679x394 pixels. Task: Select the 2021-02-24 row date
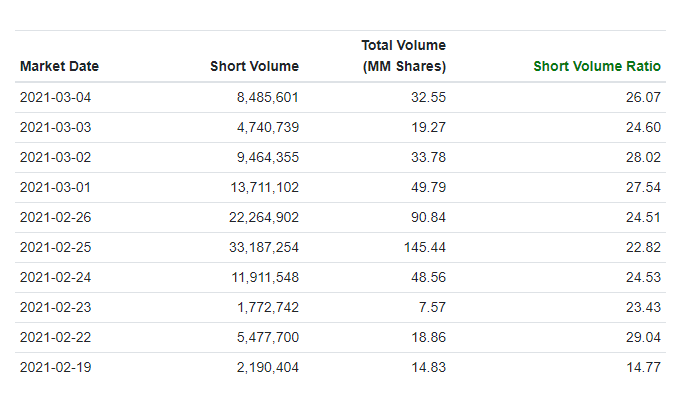pyautogui.click(x=55, y=277)
